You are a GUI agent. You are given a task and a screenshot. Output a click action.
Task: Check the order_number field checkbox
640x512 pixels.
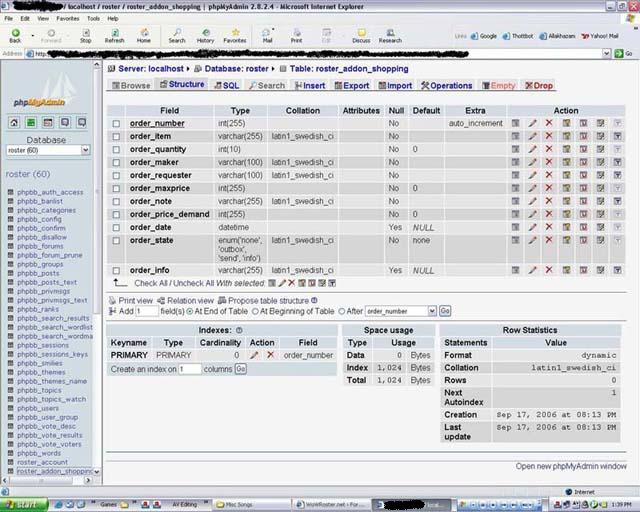point(116,123)
